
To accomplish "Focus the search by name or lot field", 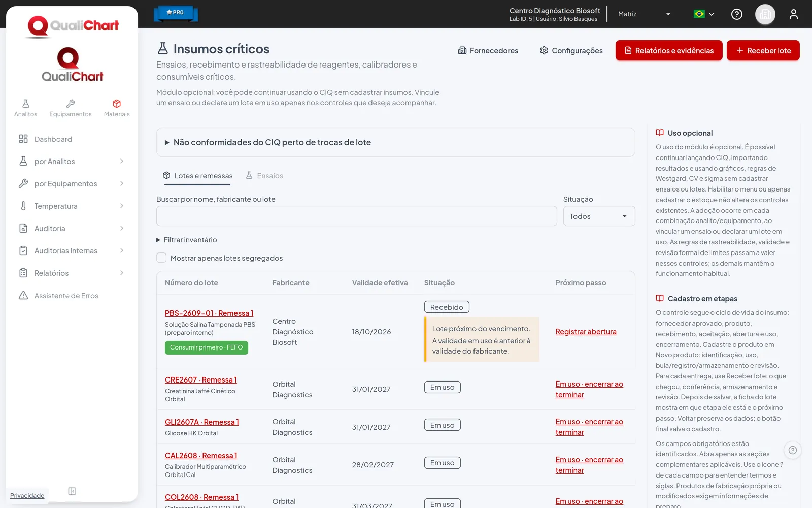I will (x=356, y=216).
